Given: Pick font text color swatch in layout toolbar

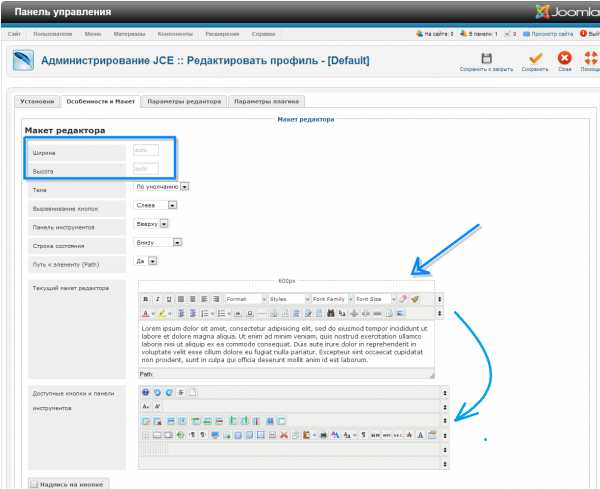Looking at the screenshot, I should pos(146,314).
